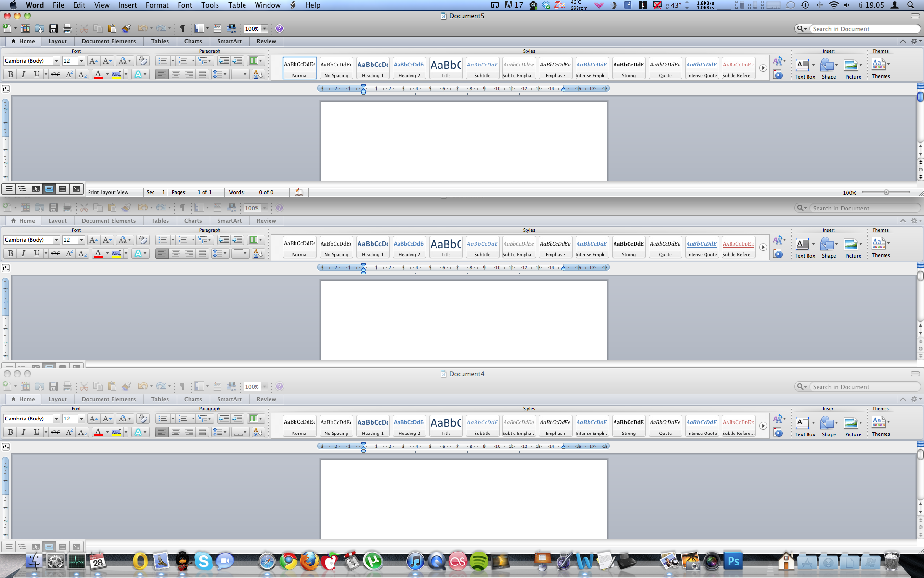Viewport: 924px width, 578px height.
Task: Click Sort icon in Document5 Paragraph group
Action: (x=258, y=74)
